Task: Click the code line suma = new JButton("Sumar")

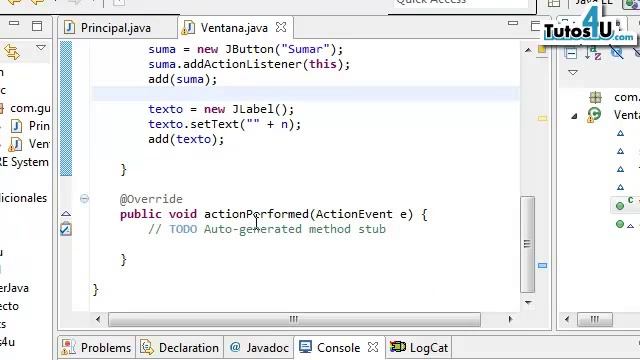Action: point(245,49)
